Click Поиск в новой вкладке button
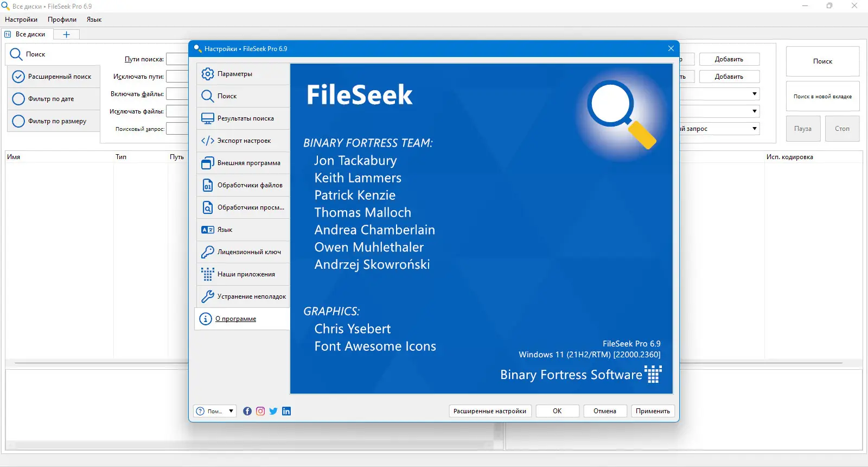 pyautogui.click(x=822, y=97)
